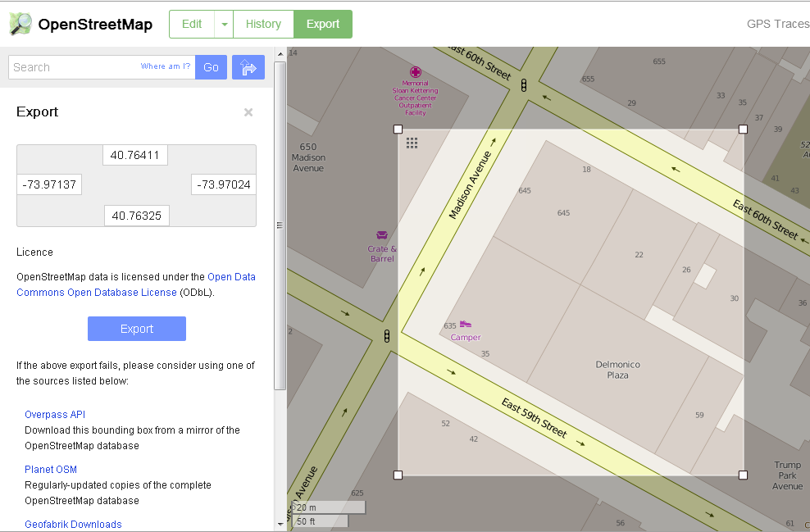Click the 'Where am I?' link
810x532 pixels.
tap(166, 66)
